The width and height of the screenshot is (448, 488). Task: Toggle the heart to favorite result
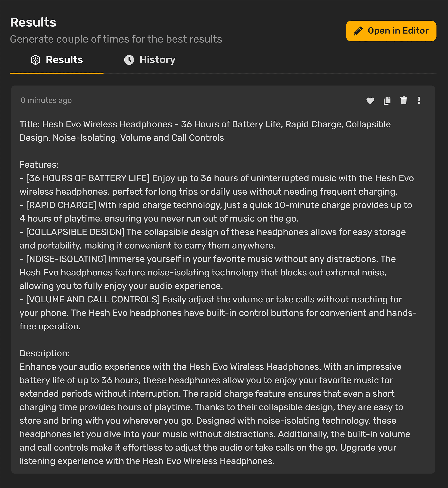pos(370,101)
